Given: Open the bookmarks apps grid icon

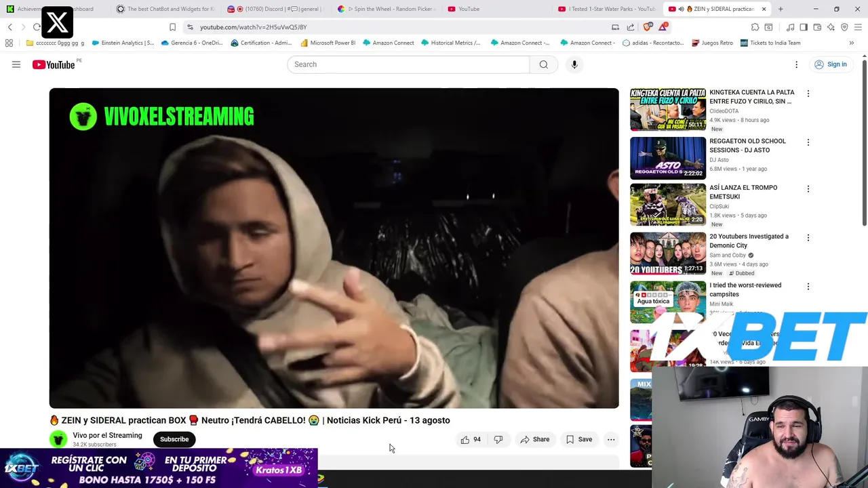Looking at the screenshot, I should [9, 43].
